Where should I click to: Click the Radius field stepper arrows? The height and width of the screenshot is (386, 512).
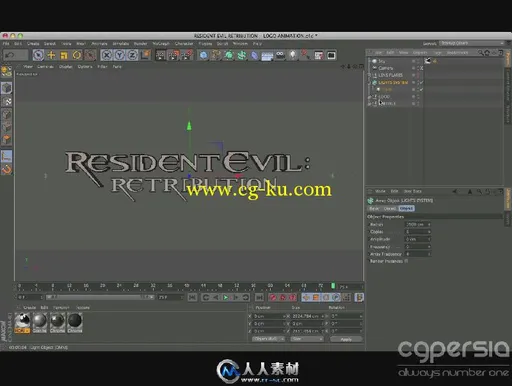[x=429, y=225]
